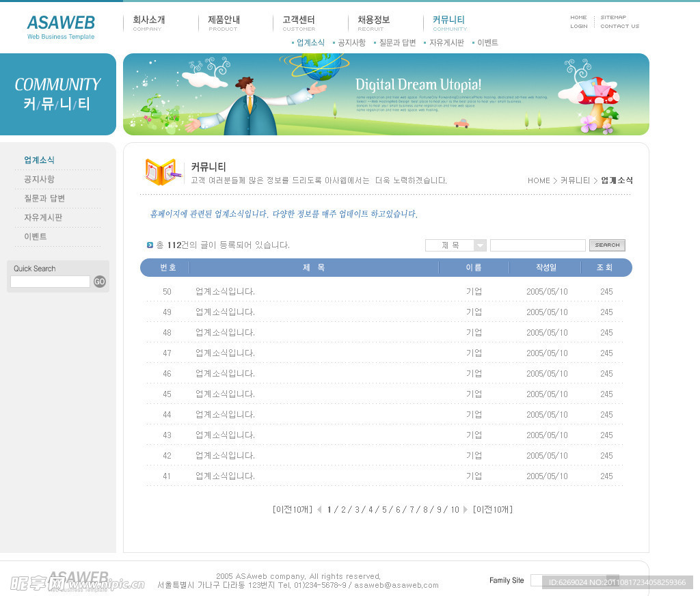The width and height of the screenshot is (700, 596).
Task: Go to page 2 in pagination
Action: (343, 509)
